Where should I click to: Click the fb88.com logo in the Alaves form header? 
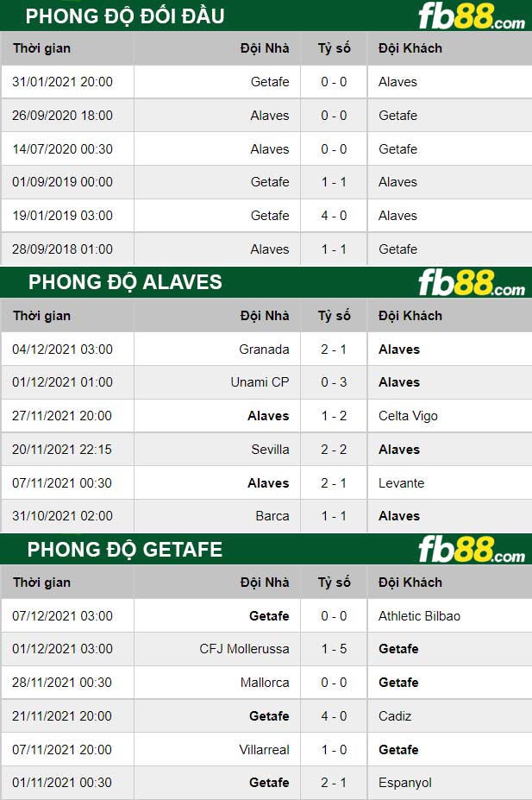coord(471,282)
